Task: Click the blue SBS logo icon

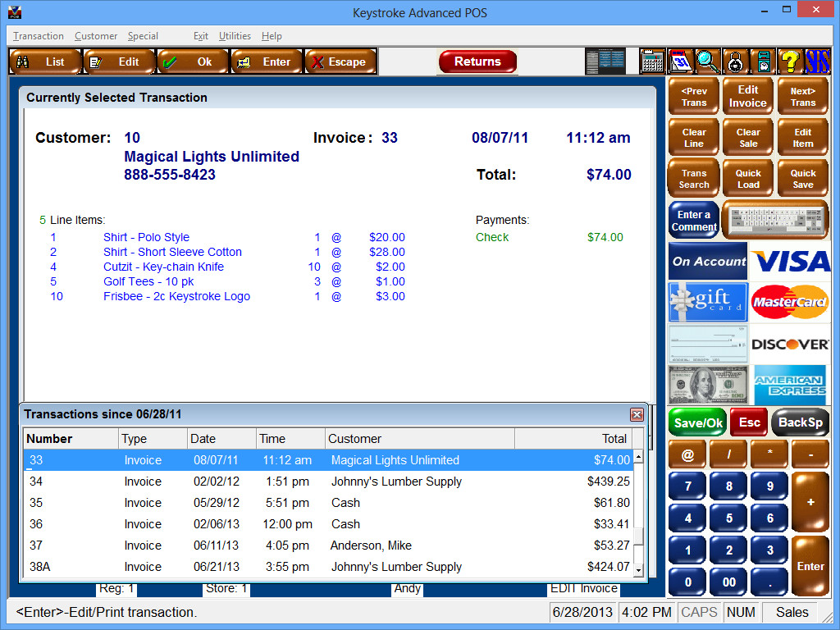Action: (818, 62)
